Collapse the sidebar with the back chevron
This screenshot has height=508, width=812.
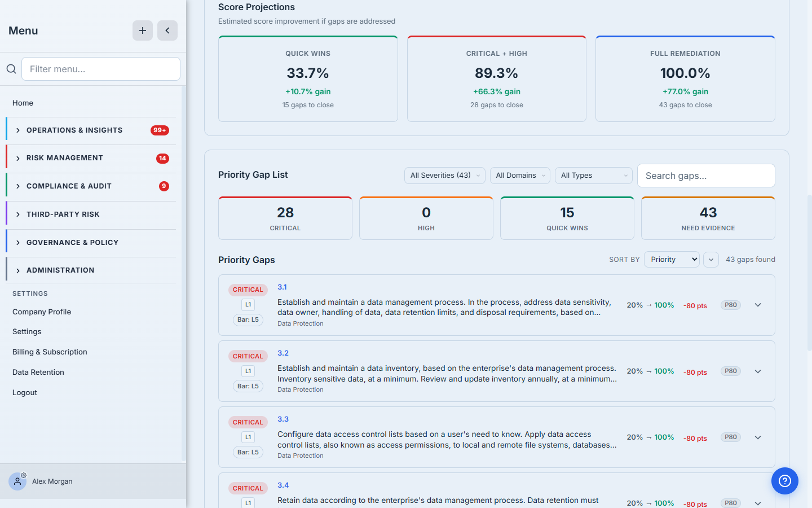[167, 30]
